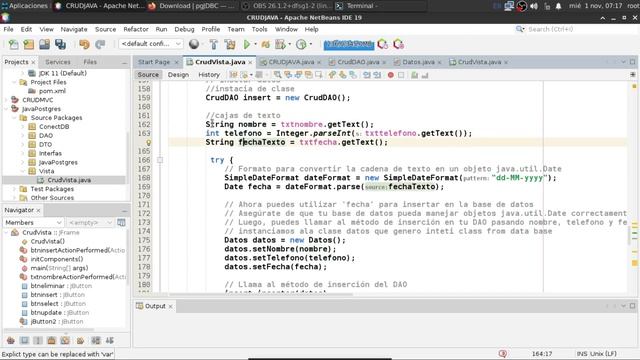Screen dimensions: 640x360
Task: Click the New File toolbar icon
Action: coord(13,44)
